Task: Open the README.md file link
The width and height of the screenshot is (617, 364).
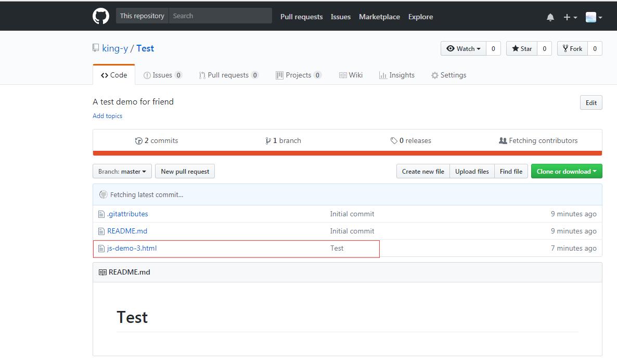Action: point(127,231)
